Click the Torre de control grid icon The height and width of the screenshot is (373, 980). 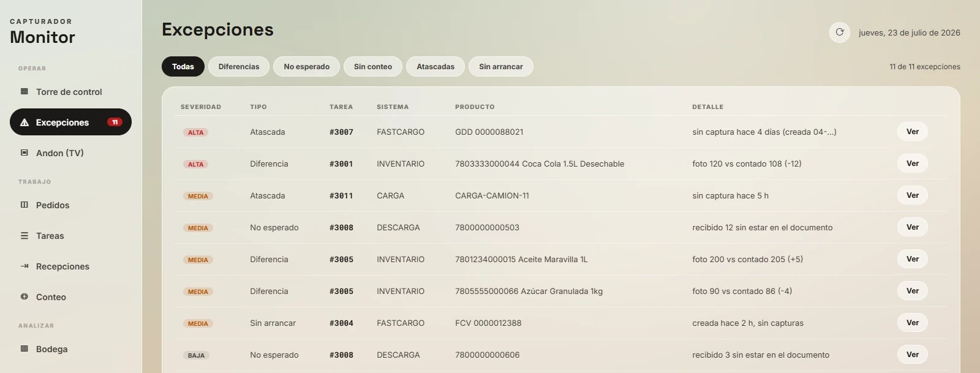(x=24, y=92)
